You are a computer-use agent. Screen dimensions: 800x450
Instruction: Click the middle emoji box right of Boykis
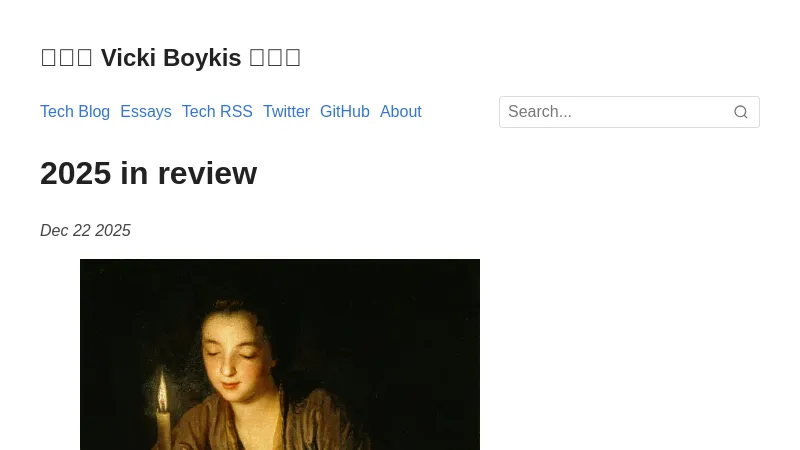click(274, 58)
